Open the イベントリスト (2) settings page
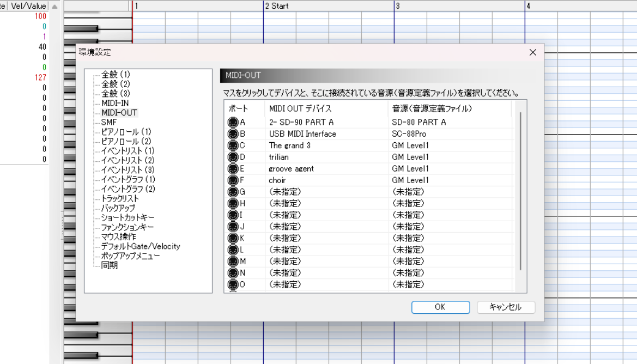 (128, 160)
